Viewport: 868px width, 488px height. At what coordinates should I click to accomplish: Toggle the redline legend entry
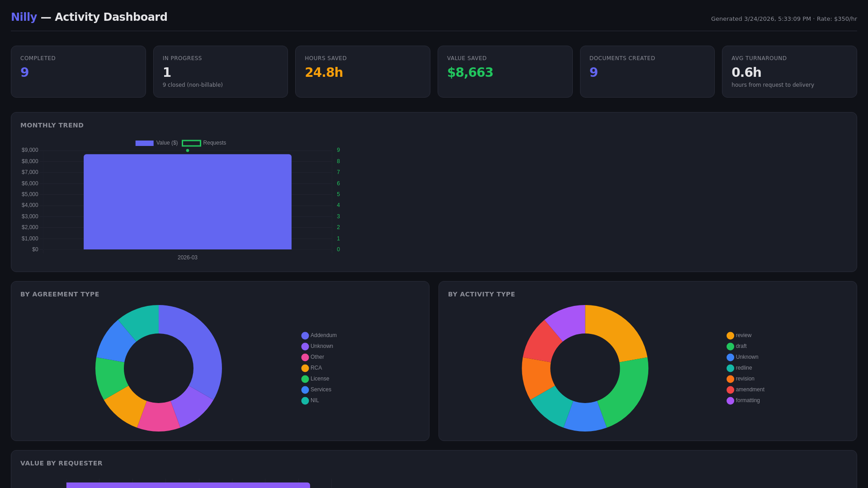(x=740, y=368)
